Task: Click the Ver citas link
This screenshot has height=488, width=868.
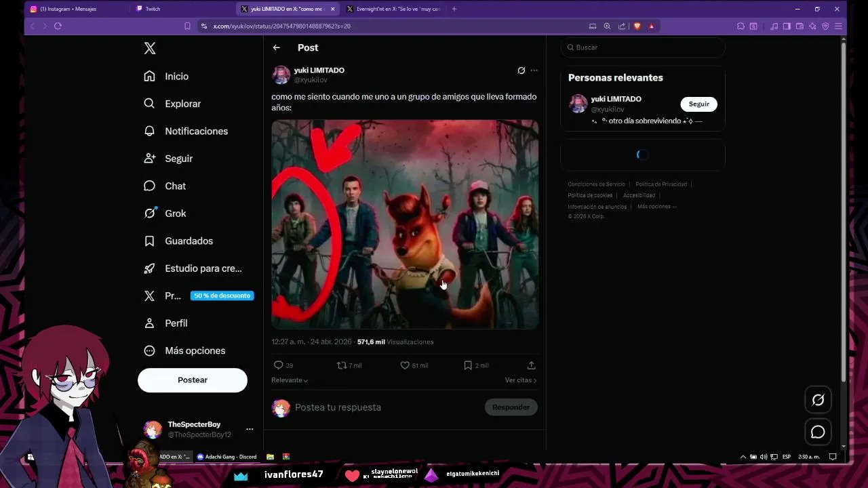Action: click(521, 380)
